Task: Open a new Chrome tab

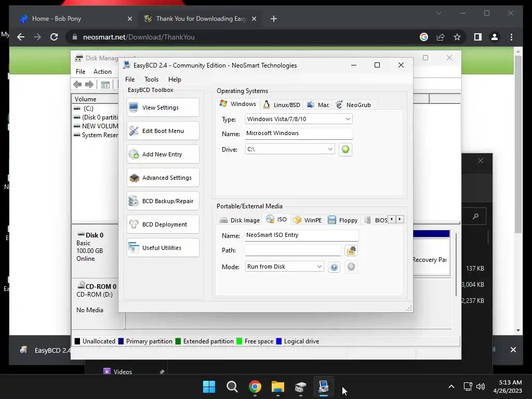Action: click(x=274, y=19)
